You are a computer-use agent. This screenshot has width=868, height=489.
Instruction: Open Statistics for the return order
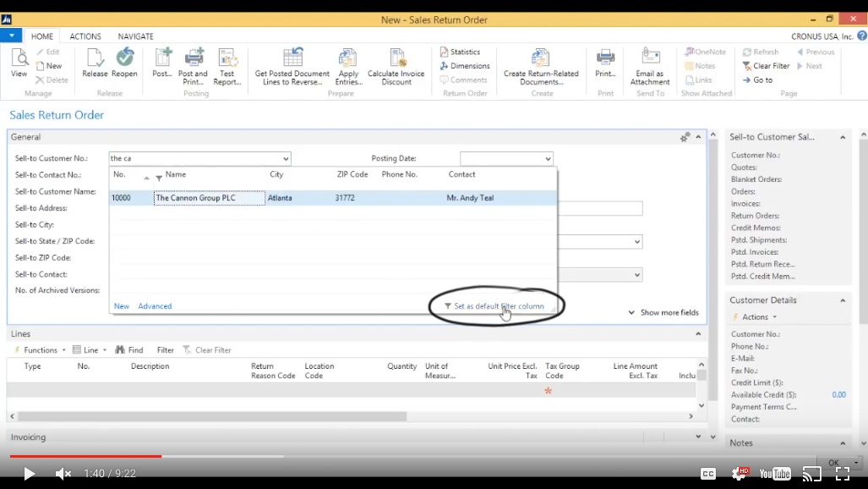(460, 52)
